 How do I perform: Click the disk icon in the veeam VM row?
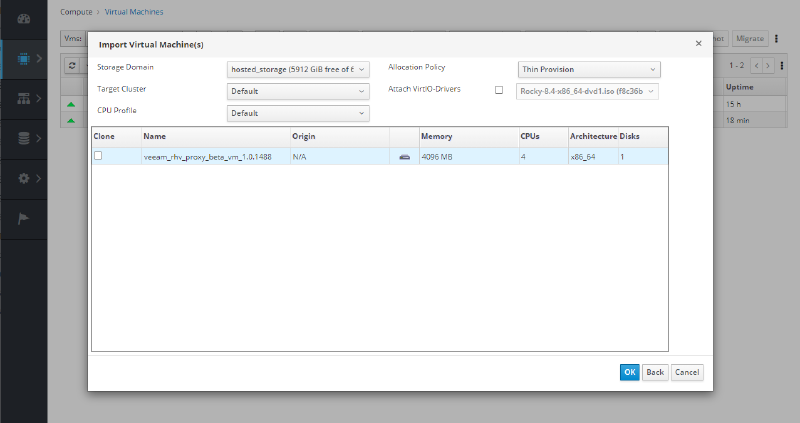click(405, 157)
